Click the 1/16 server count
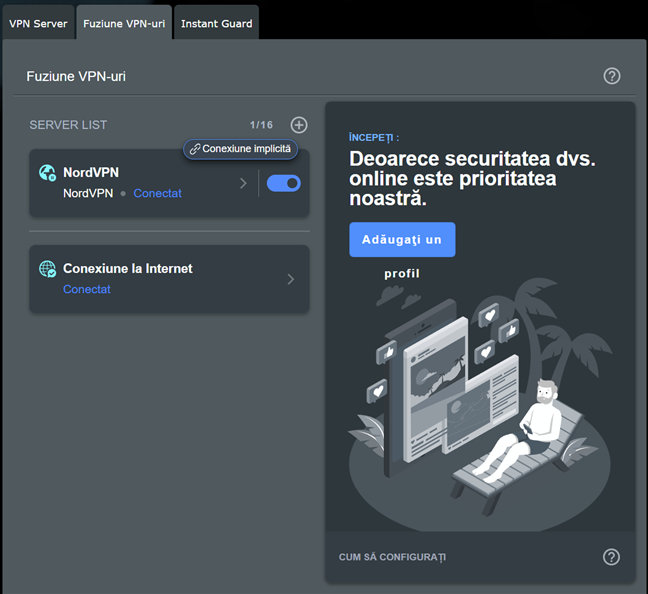Screen dimensions: 648x594 [x=261, y=125]
